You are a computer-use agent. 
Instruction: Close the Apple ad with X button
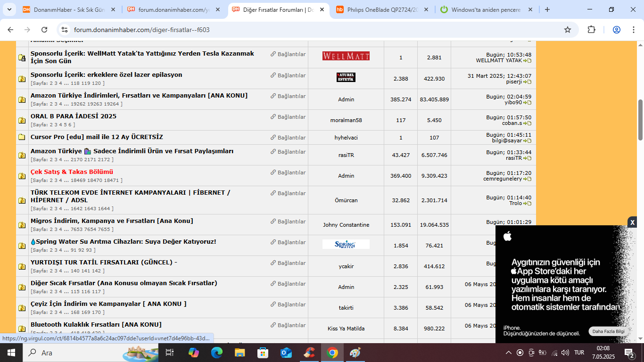[x=632, y=222]
